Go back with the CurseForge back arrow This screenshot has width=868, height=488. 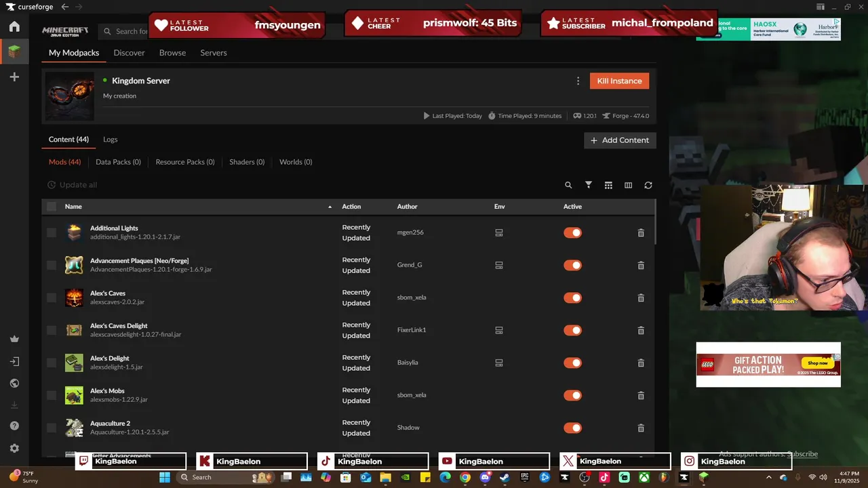(x=64, y=7)
